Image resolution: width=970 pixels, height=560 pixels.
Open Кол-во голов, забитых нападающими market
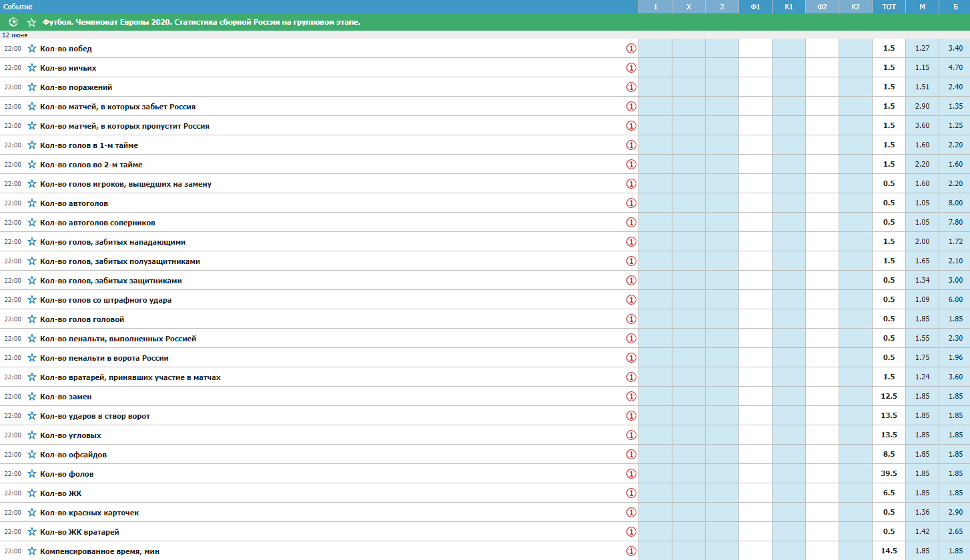113,242
